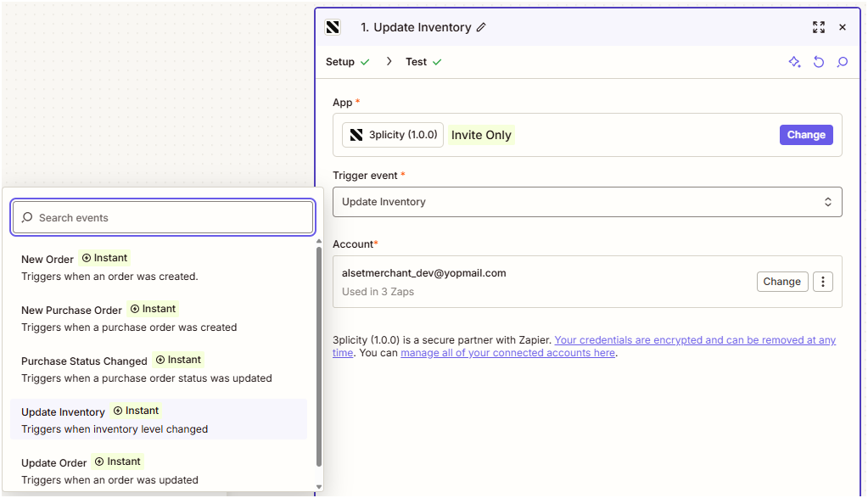Click Instant badge next to New Order
868x498 pixels.
tap(104, 258)
